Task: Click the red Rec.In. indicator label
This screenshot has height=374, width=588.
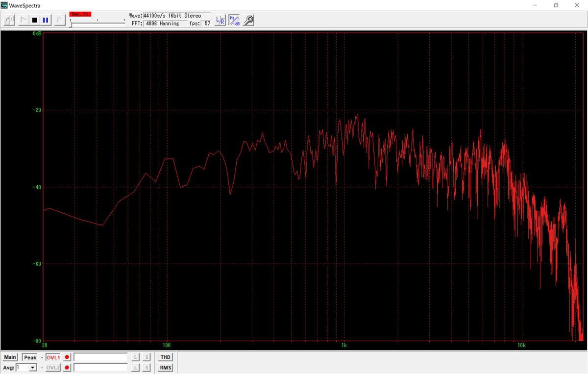Action: [80, 14]
